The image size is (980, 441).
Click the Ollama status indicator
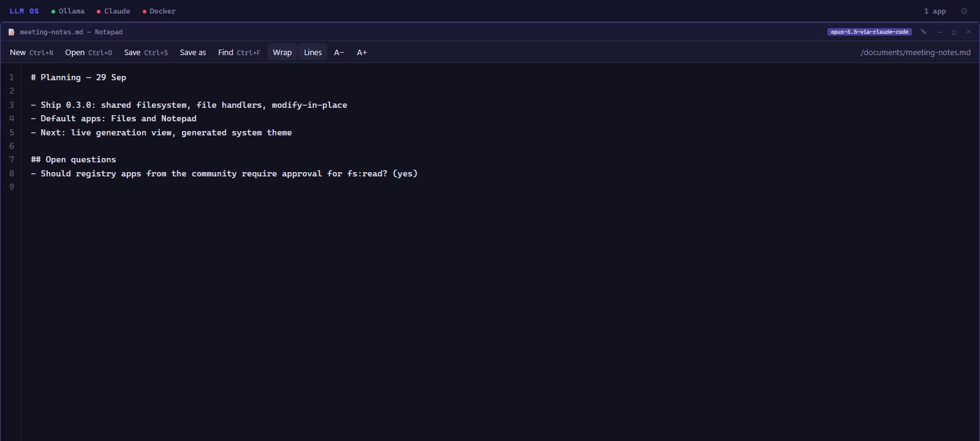click(x=68, y=11)
